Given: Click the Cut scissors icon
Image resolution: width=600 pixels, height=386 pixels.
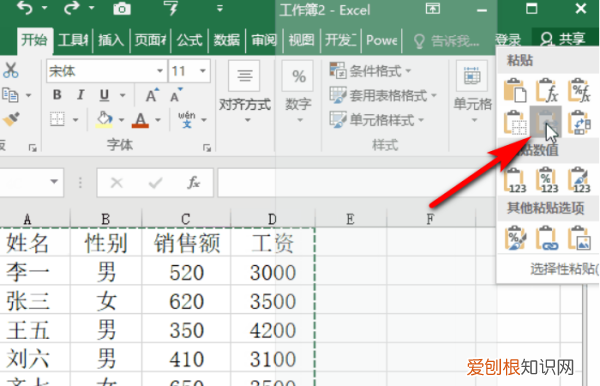Looking at the screenshot, I should point(11,70).
